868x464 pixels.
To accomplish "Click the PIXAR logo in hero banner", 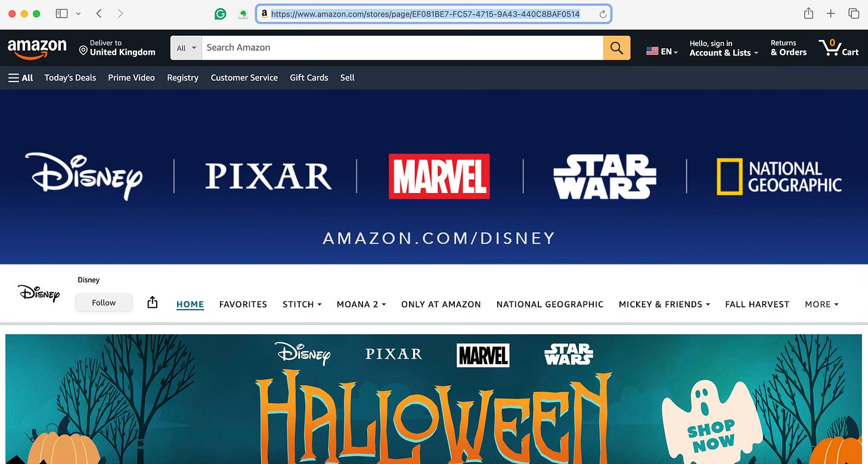I will point(268,176).
